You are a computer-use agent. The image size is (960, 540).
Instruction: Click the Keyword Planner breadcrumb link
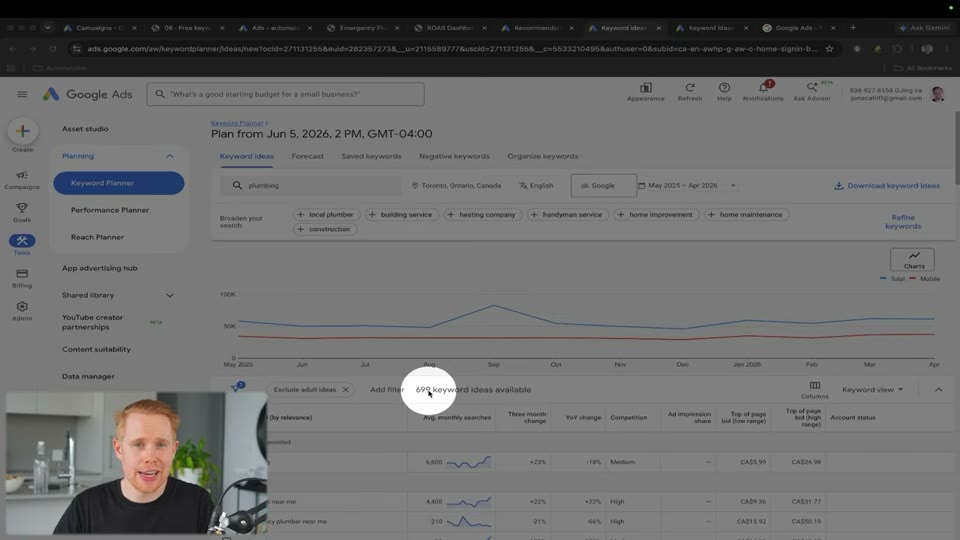pyautogui.click(x=237, y=123)
